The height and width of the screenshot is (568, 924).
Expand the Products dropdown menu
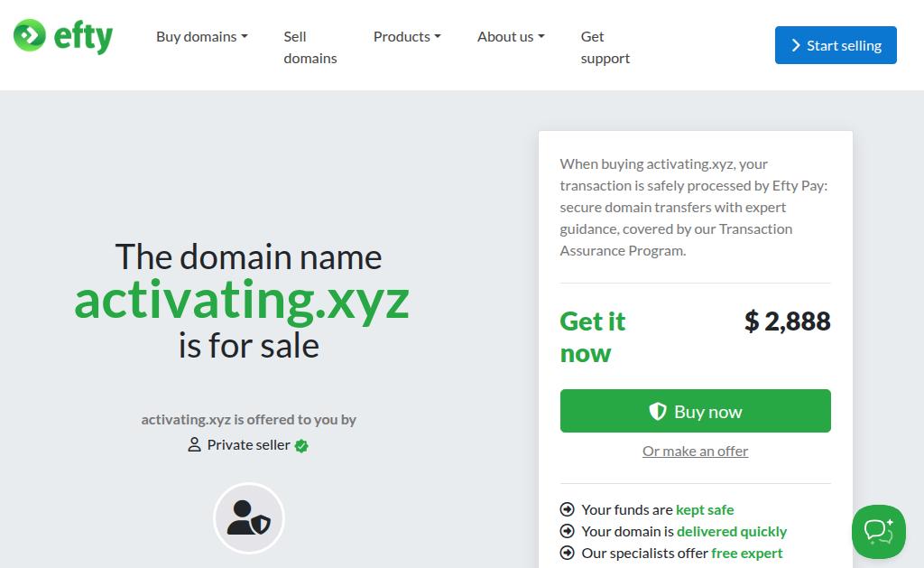pos(407,36)
